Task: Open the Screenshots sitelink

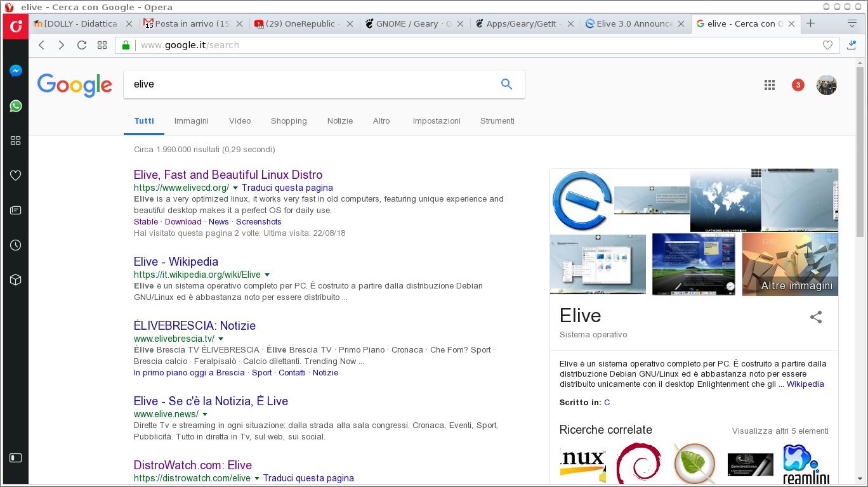Action: click(x=259, y=221)
